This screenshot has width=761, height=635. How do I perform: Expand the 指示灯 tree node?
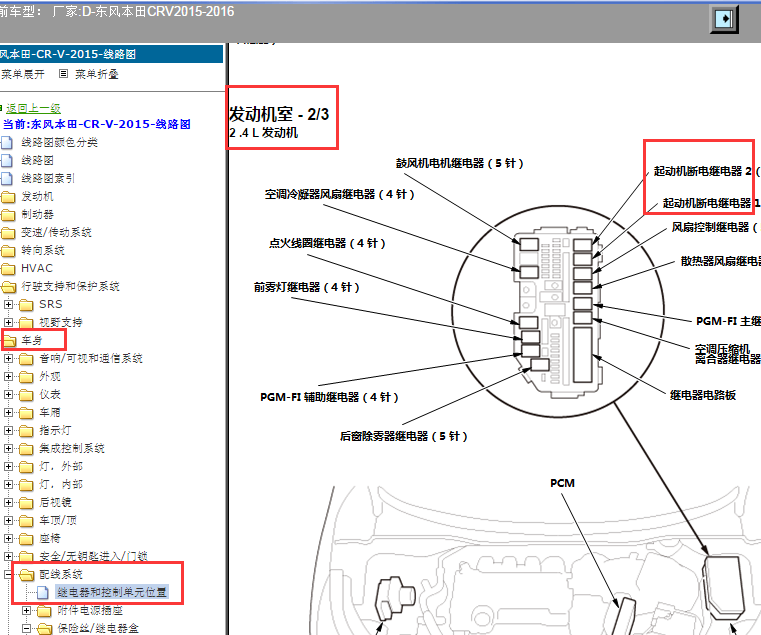tap(8, 430)
